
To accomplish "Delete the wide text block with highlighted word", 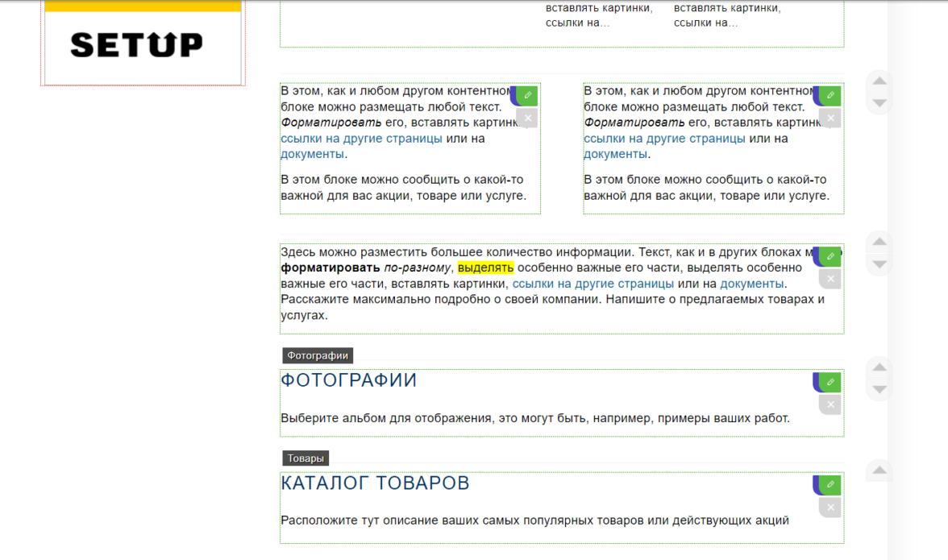I will (830, 279).
